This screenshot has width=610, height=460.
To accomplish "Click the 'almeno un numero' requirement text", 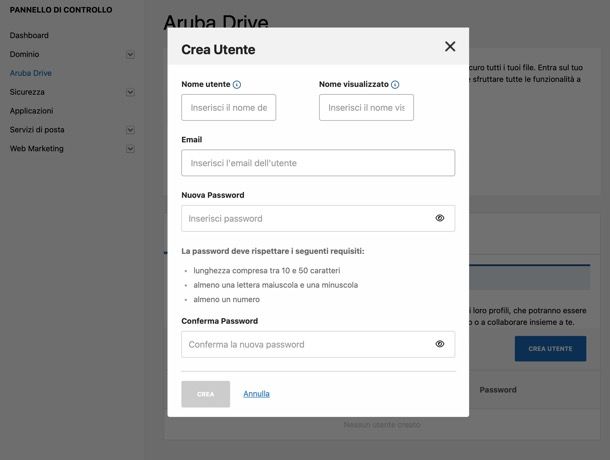I will coord(226,299).
